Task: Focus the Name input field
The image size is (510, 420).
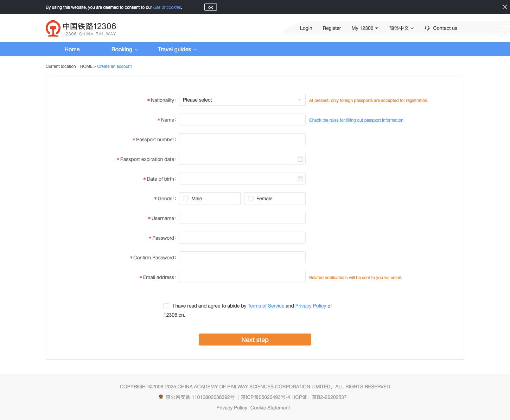Action: 242,119
